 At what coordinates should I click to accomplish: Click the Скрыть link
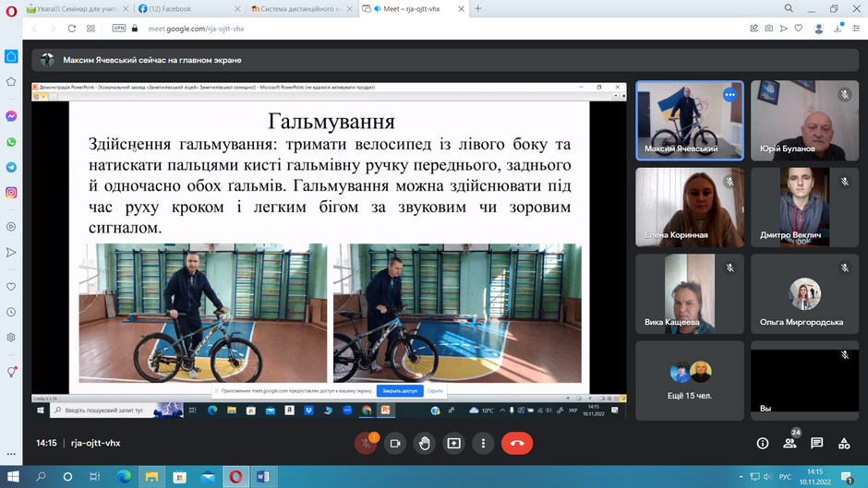[435, 390]
